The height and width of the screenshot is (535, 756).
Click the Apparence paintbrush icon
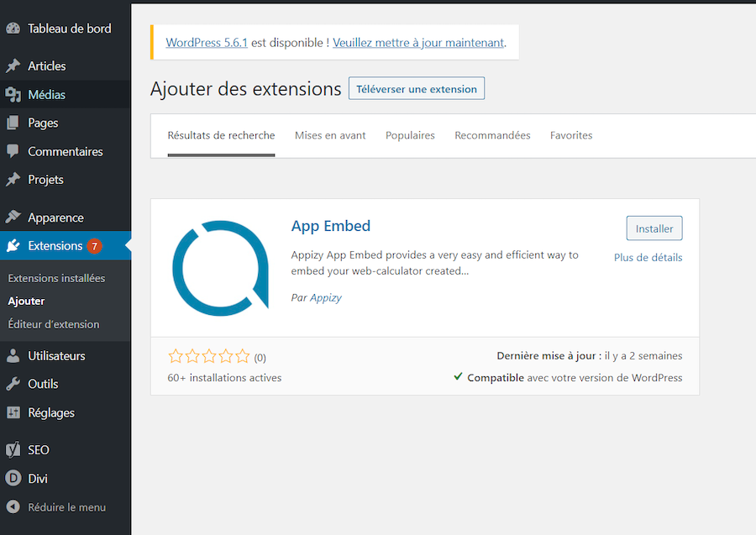(13, 218)
